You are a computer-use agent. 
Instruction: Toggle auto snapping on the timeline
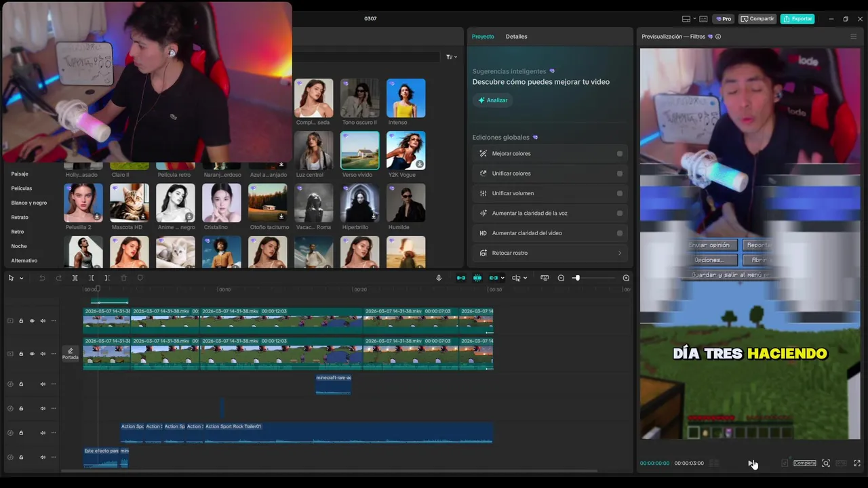click(x=477, y=278)
